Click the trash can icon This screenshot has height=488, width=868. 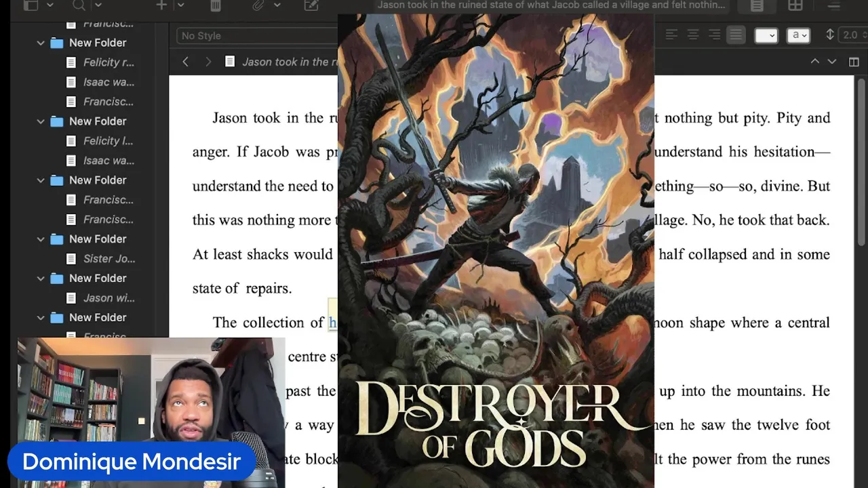(x=216, y=5)
